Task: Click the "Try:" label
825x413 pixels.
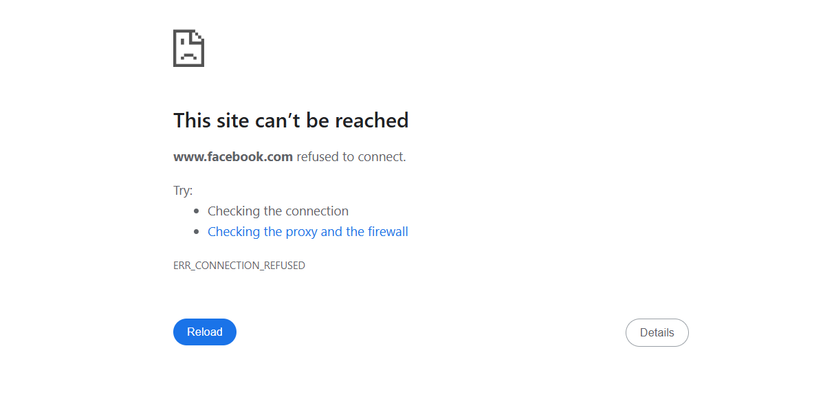Action: coord(183,190)
